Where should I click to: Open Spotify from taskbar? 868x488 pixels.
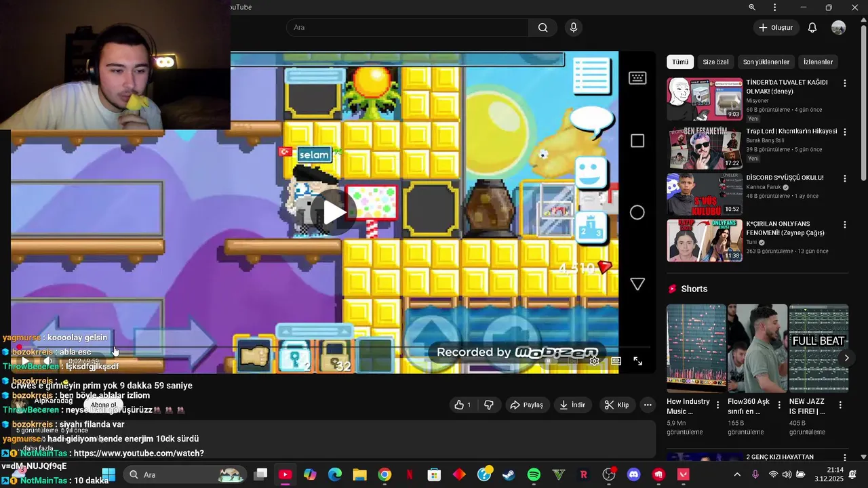[534, 474]
